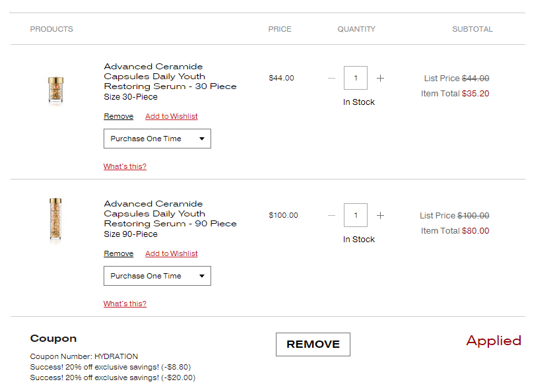Screen dimensions: 555x392
Task: Click the Coupon Number: HYDRATION text
Action: [x=84, y=356]
